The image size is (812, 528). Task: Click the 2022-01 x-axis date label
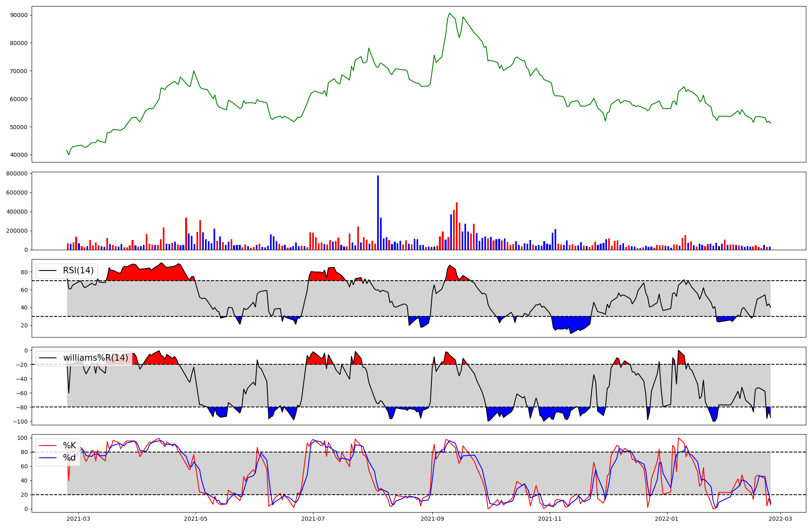click(x=667, y=518)
